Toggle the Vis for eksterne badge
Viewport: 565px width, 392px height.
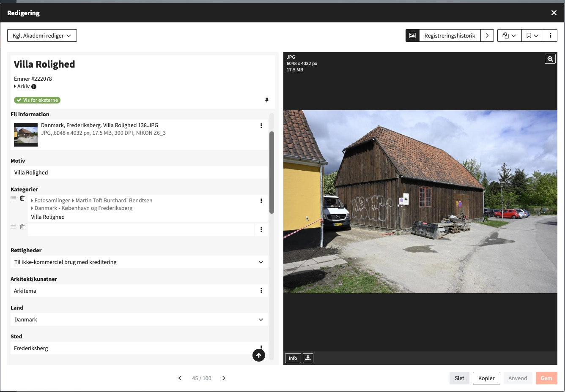[x=37, y=100]
